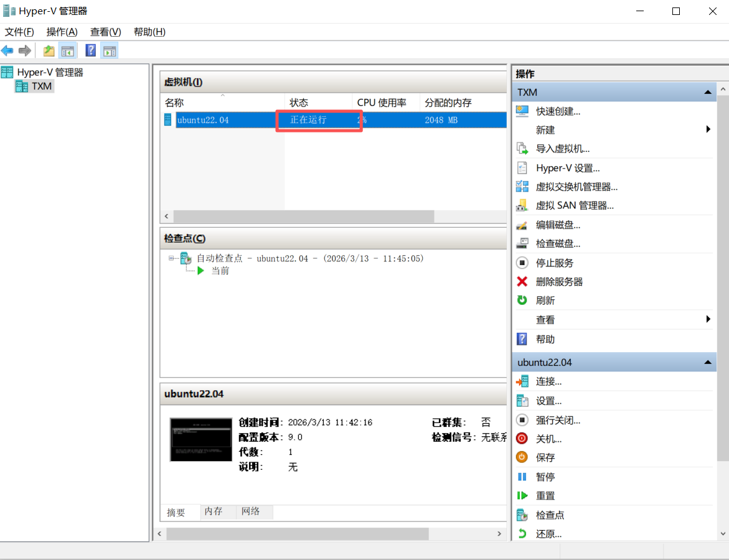Expand the 查看 submenu arrow in actions

coord(708,319)
